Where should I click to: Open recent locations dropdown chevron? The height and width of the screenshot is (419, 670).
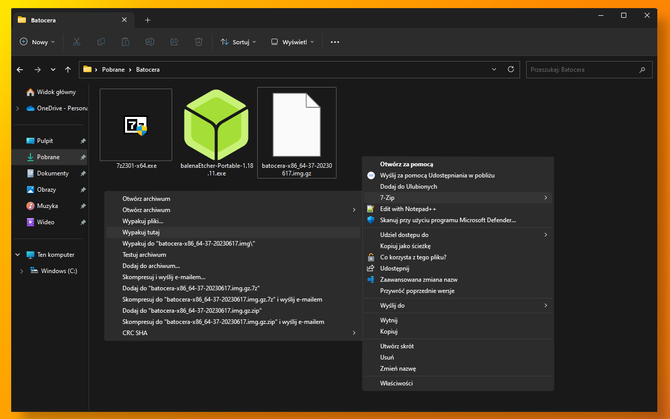pyautogui.click(x=53, y=70)
